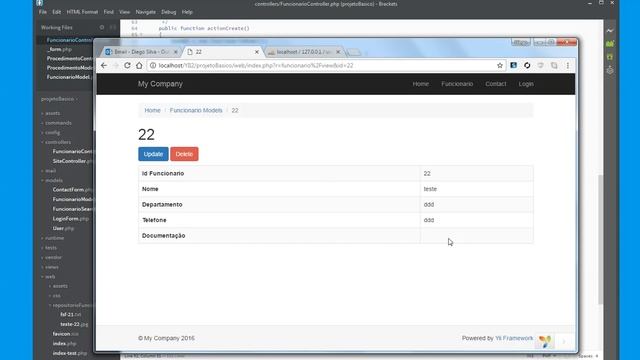The width and height of the screenshot is (640, 360).
Task: Expand the vendor folder in Brackets
Action: coord(53,257)
